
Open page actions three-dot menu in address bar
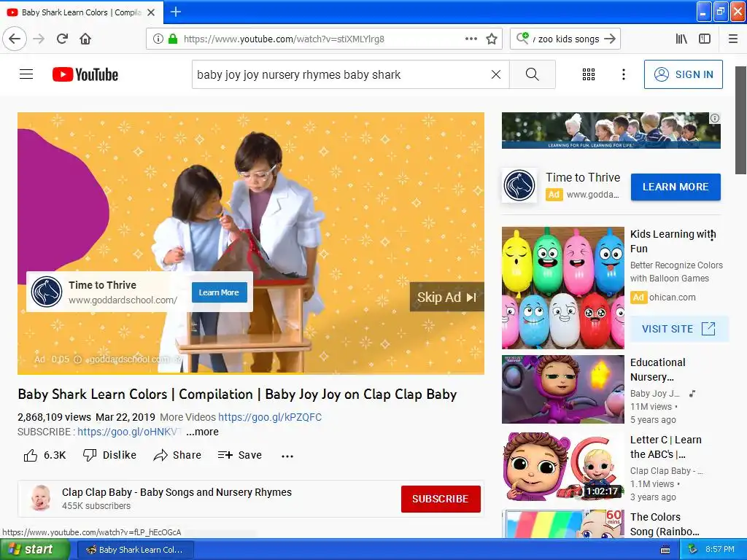(471, 39)
